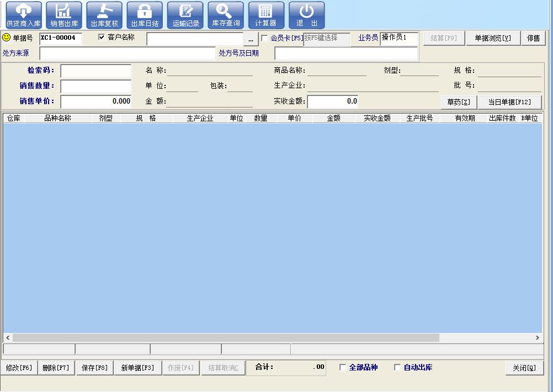Select the 出库日结 daily settlement icon
Image resolution: width=553 pixels, height=392 pixels.
(x=145, y=15)
